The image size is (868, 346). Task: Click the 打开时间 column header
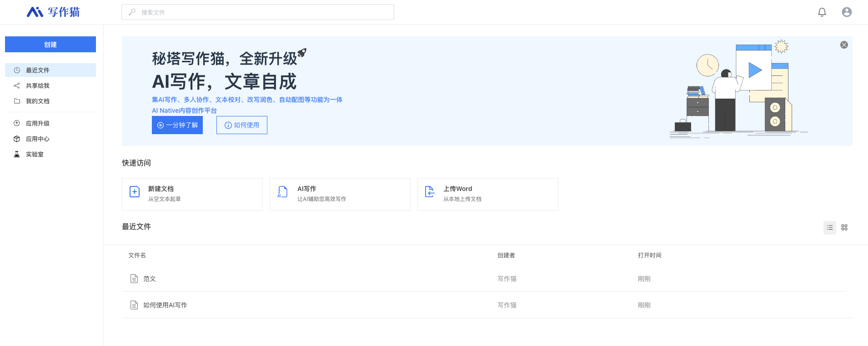[650, 256]
